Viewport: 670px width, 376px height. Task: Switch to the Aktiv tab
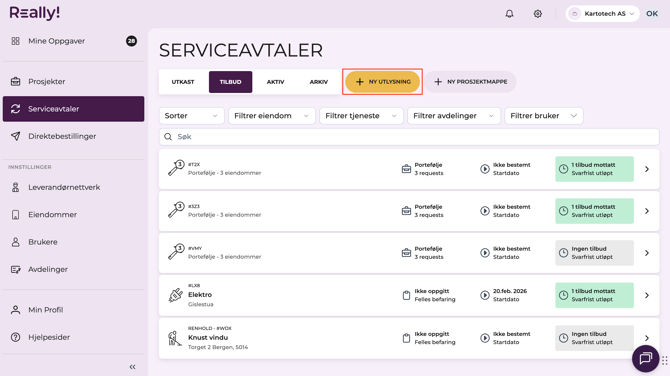coord(276,82)
